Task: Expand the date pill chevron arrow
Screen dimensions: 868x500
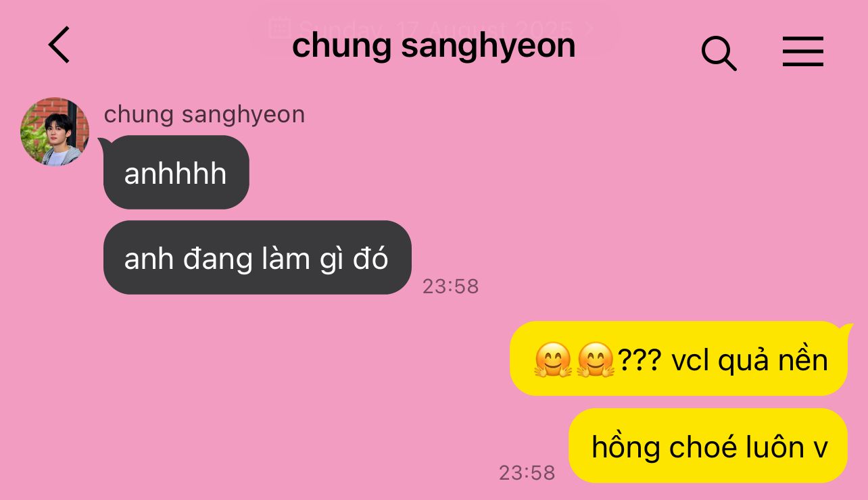Action: (x=589, y=28)
